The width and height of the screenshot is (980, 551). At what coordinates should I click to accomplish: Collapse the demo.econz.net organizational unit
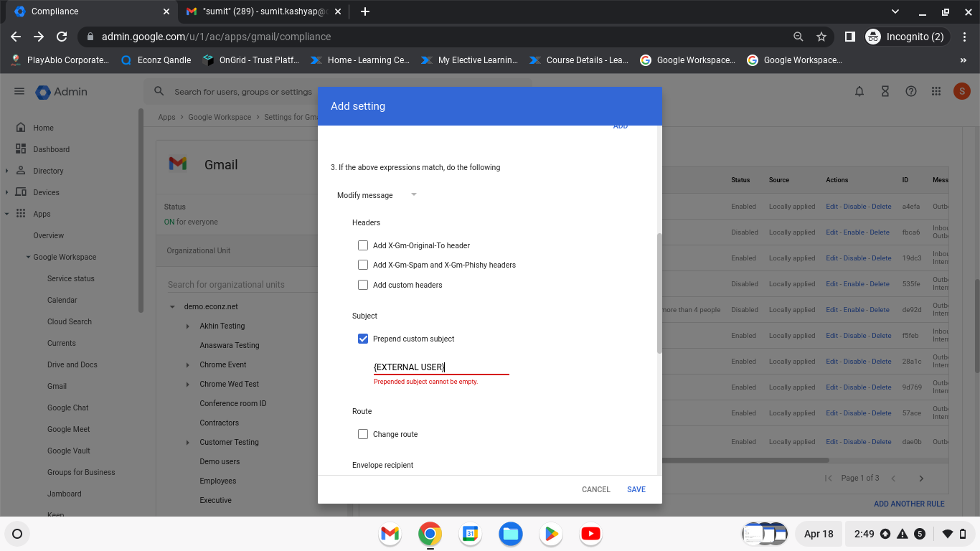click(x=172, y=306)
